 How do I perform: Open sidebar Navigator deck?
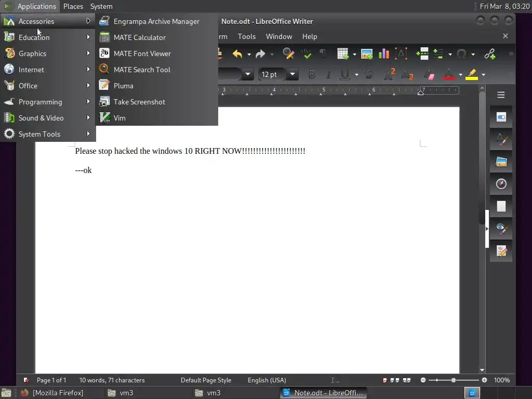tap(501, 184)
